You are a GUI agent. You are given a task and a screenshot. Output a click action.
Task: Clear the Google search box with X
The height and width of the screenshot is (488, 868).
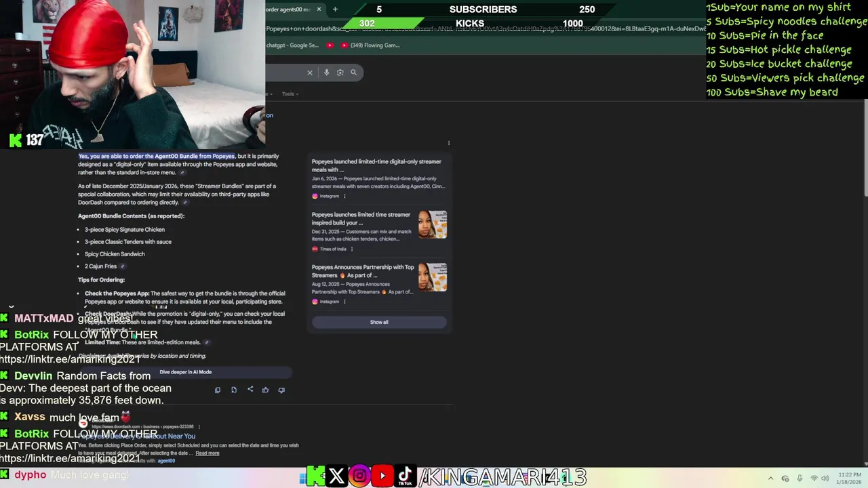(310, 73)
